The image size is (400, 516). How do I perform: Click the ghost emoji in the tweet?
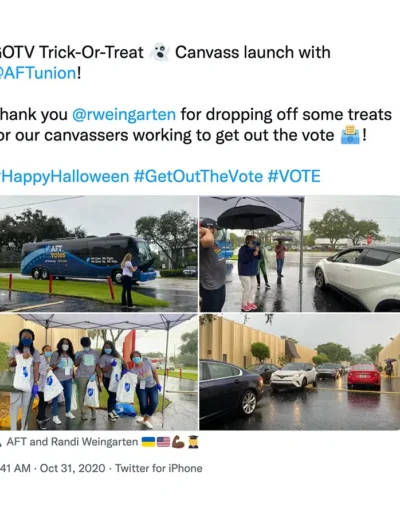tap(159, 52)
